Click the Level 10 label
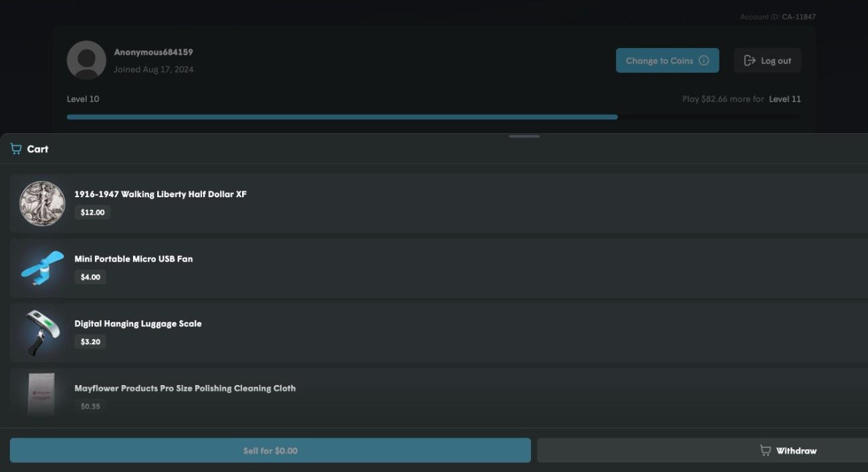 (83, 99)
